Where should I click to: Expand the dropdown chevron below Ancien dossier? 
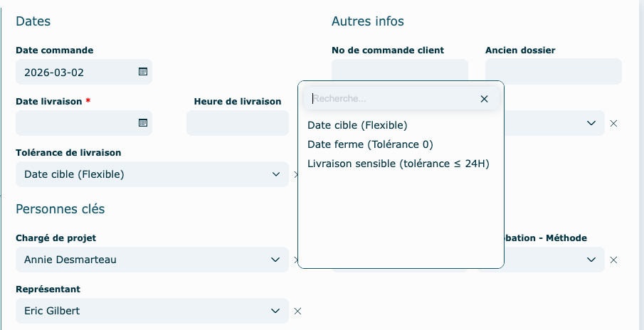(x=591, y=123)
